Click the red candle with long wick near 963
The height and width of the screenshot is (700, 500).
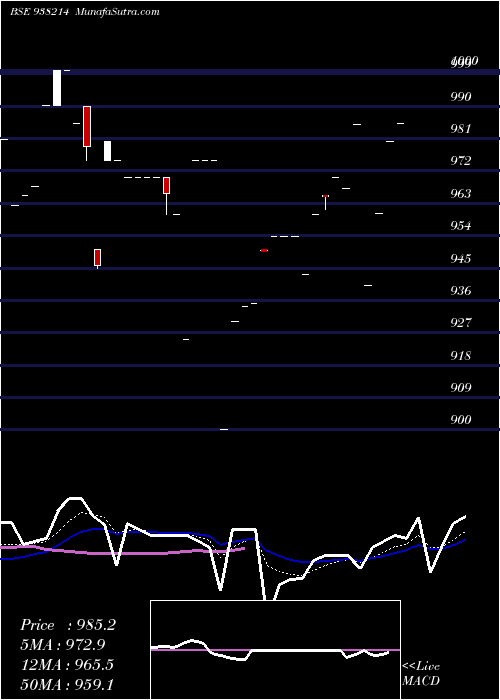[x=167, y=196]
